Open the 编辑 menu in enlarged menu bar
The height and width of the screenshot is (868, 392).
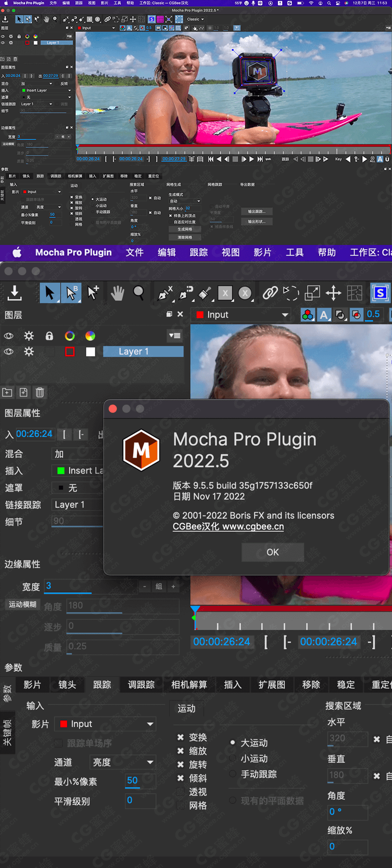[167, 252]
